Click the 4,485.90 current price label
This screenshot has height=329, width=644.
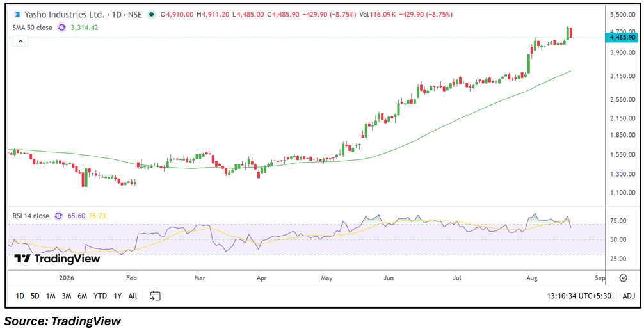pyautogui.click(x=623, y=37)
